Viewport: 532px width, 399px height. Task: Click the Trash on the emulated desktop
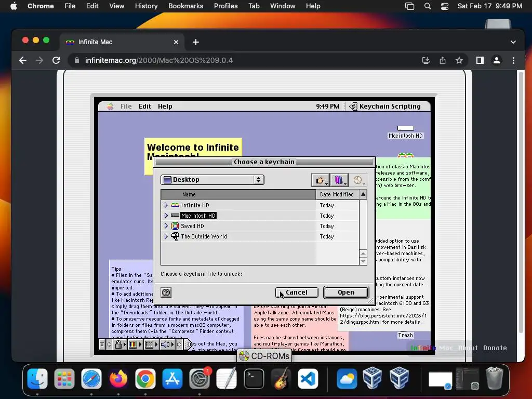[x=405, y=335]
